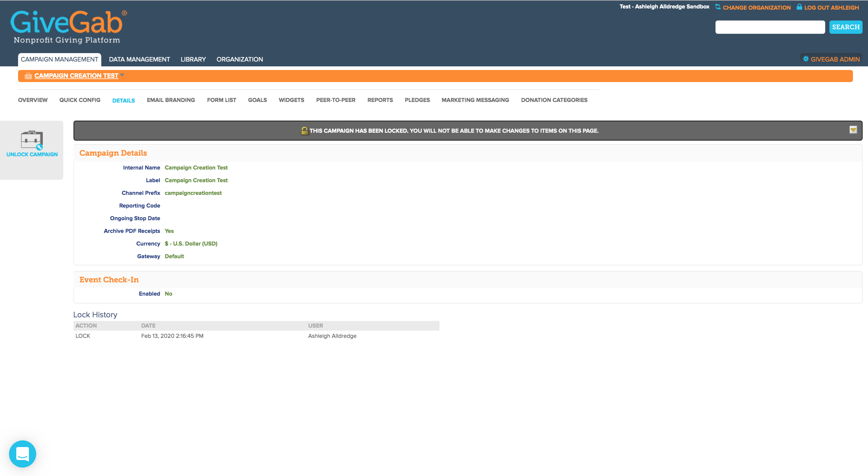This screenshot has height=476, width=868.
Task: Click the Search button
Action: 846,27
